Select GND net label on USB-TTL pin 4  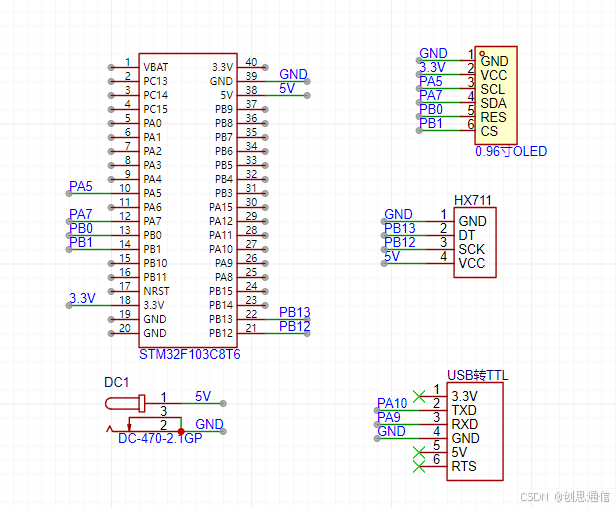click(391, 431)
